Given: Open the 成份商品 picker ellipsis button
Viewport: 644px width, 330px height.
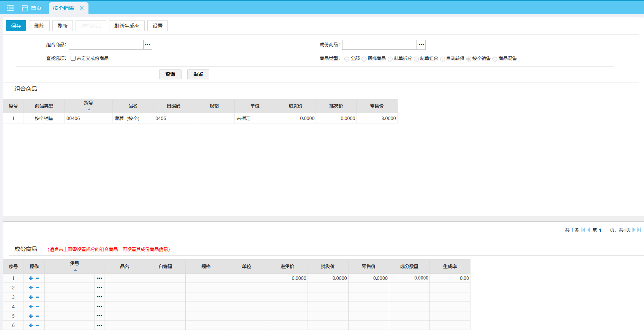Looking at the screenshot, I should pyautogui.click(x=421, y=45).
